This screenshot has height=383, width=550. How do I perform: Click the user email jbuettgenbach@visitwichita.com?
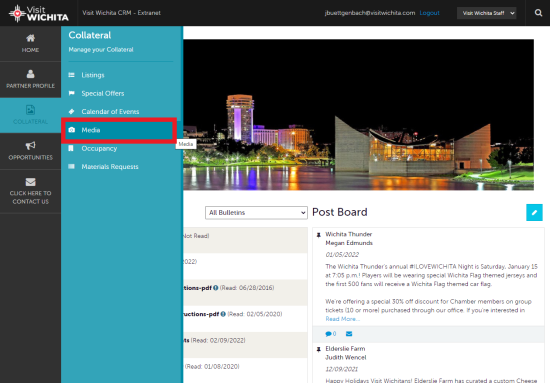(x=370, y=13)
